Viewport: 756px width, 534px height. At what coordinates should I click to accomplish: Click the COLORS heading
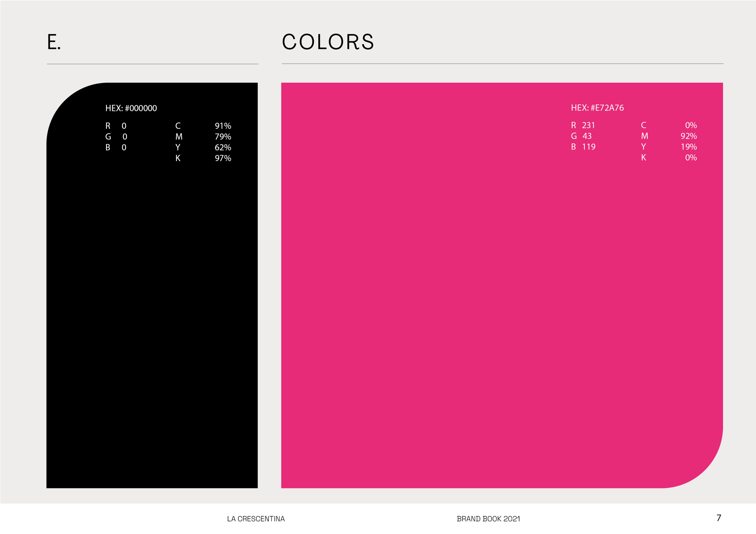[328, 42]
